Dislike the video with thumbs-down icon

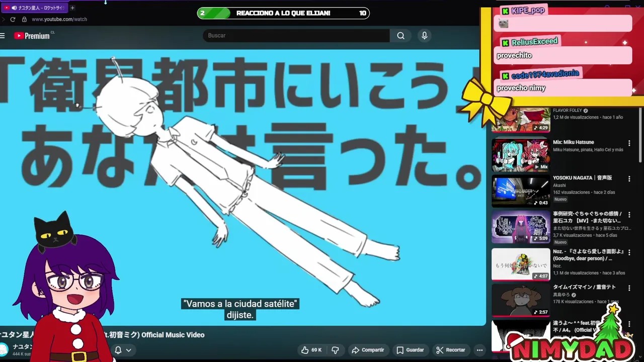[335, 350]
